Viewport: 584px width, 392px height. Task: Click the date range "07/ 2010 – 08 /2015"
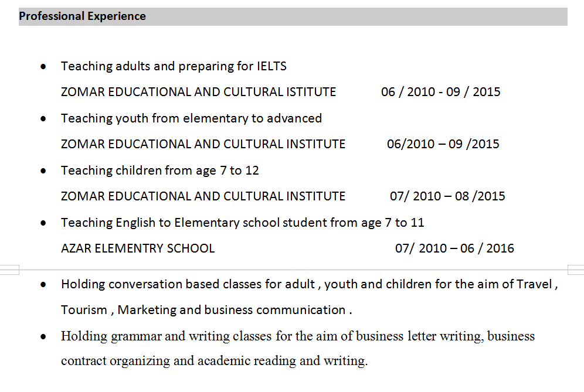[447, 196]
